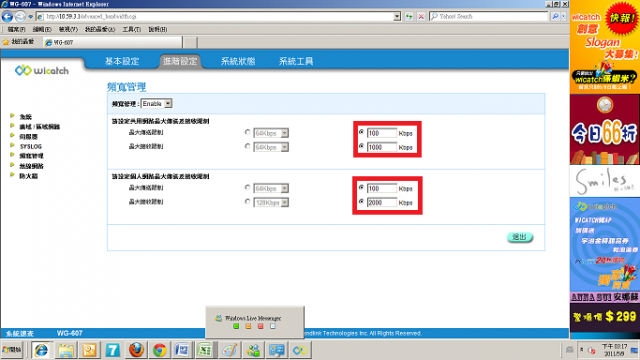Click the blue number 7 taskbar icon
Screen dimensions: 640x360
112,350
